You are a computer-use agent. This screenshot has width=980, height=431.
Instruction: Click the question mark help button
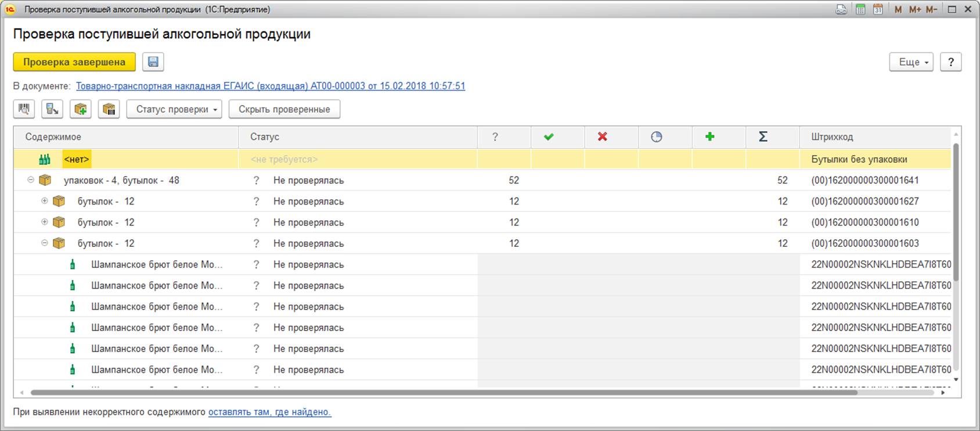pyautogui.click(x=950, y=62)
